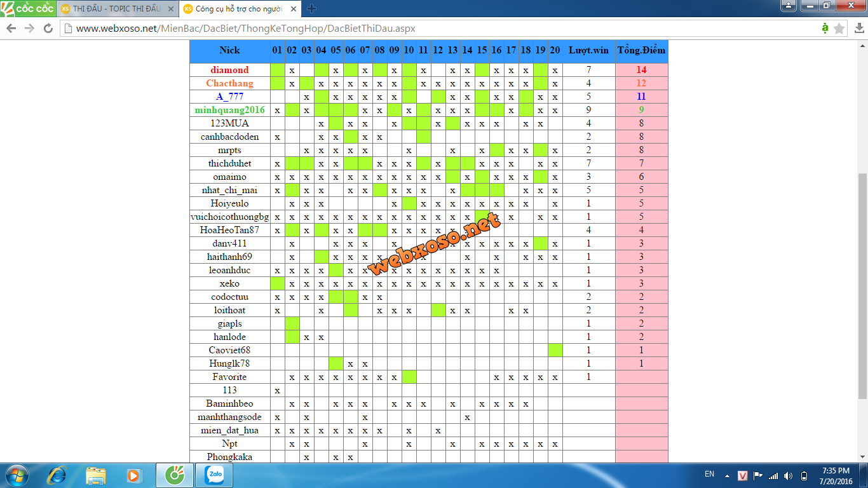Show hidden system tray icons
This screenshot has height=488, width=868.
tap(728, 475)
